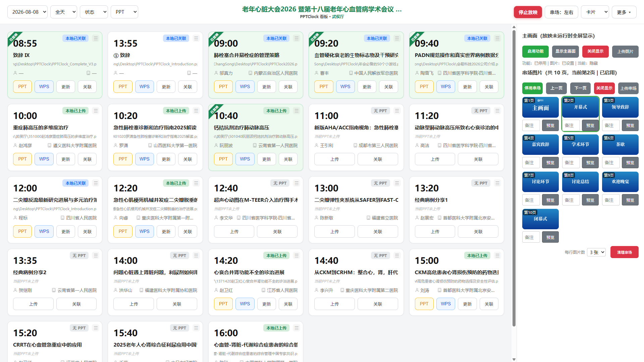Viewport: 644px width, 362px height.
Task: Click 备注 field under 第4页 嘉宾致辞
Action: click(x=531, y=163)
